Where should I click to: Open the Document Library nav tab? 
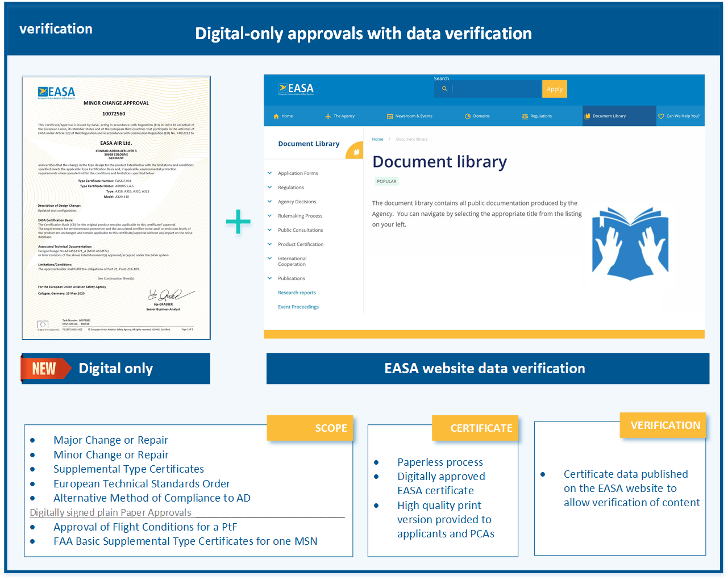(609, 116)
